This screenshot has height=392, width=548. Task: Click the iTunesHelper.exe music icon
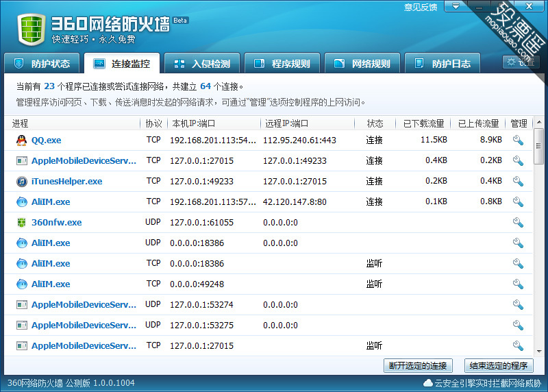coord(21,182)
